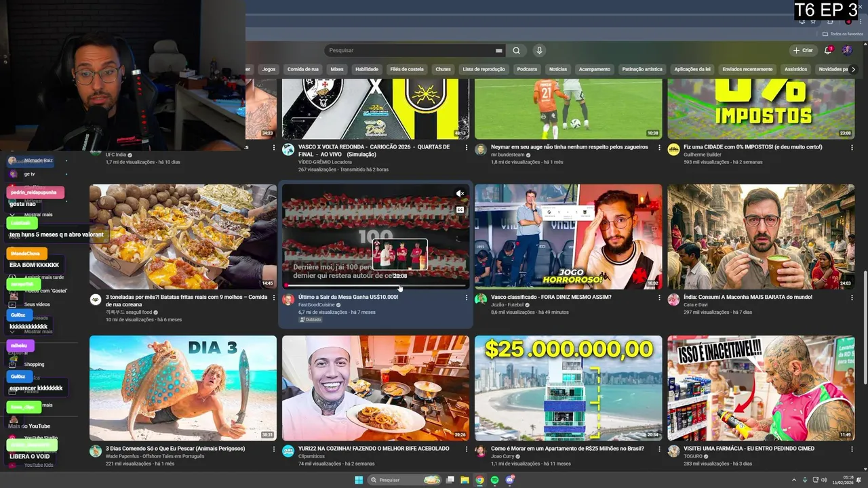
Task: Open the ISSO É INACEITÁVEL pharmacy thumbnail
Action: pyautogui.click(x=761, y=388)
